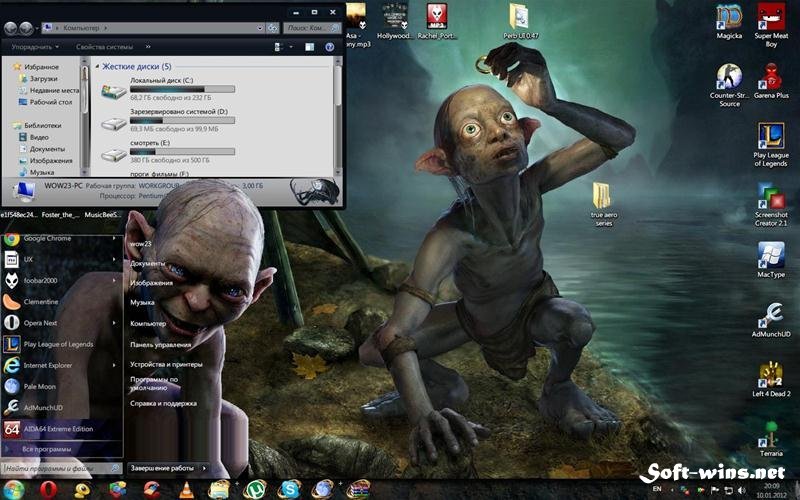The image size is (800, 500).
Task: Select the Garena Plus desktop icon
Action: tap(771, 81)
